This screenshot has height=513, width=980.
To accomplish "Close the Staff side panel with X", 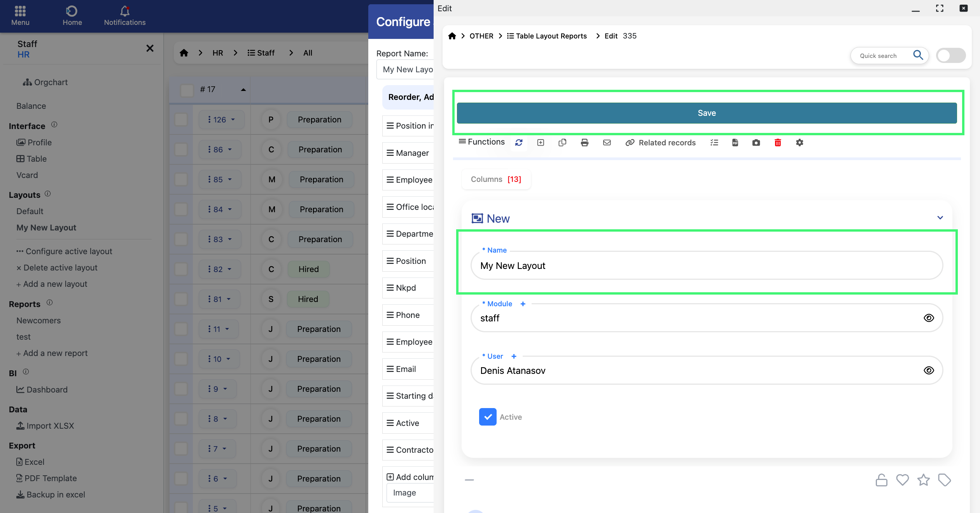I will pyautogui.click(x=150, y=48).
